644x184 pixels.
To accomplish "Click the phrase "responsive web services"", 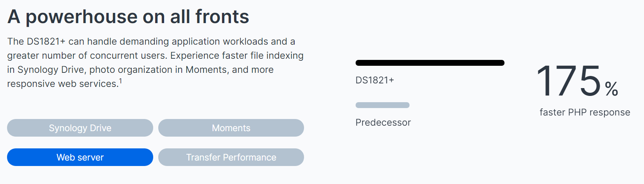I will tap(63, 84).
